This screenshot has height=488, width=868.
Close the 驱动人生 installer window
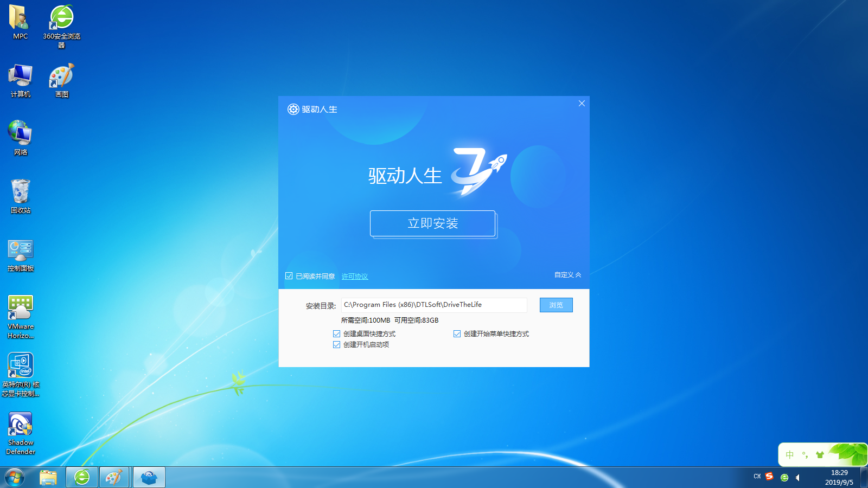tap(582, 104)
